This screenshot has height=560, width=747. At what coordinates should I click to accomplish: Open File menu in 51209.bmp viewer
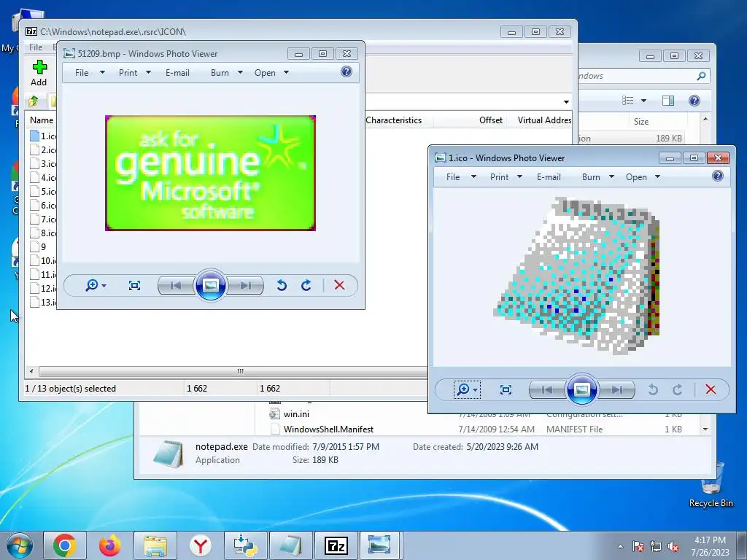pos(90,73)
